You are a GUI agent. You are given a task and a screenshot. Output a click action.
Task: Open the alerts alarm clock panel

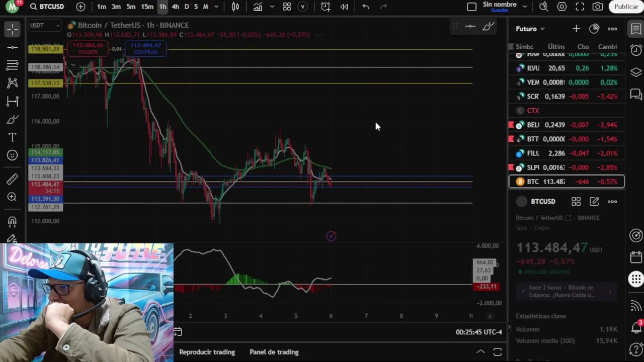(x=636, y=50)
